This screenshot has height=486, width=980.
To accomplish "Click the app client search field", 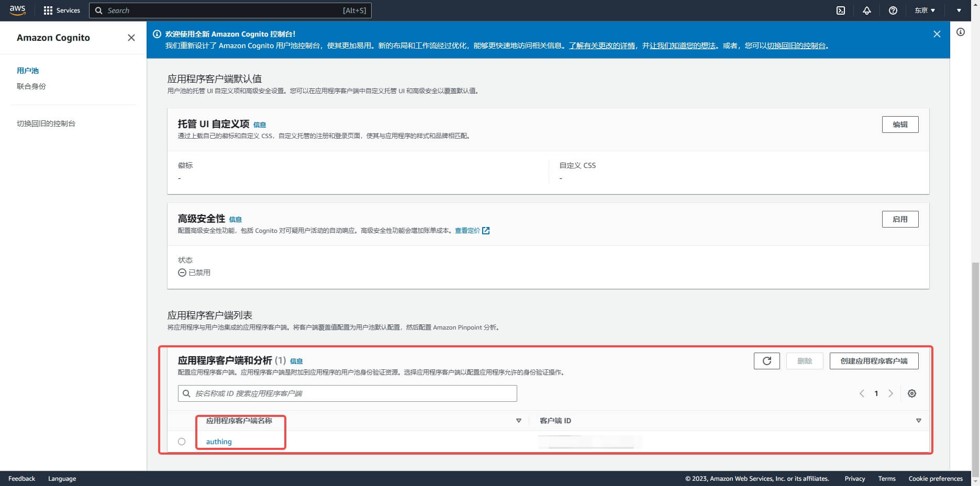I will (x=348, y=393).
